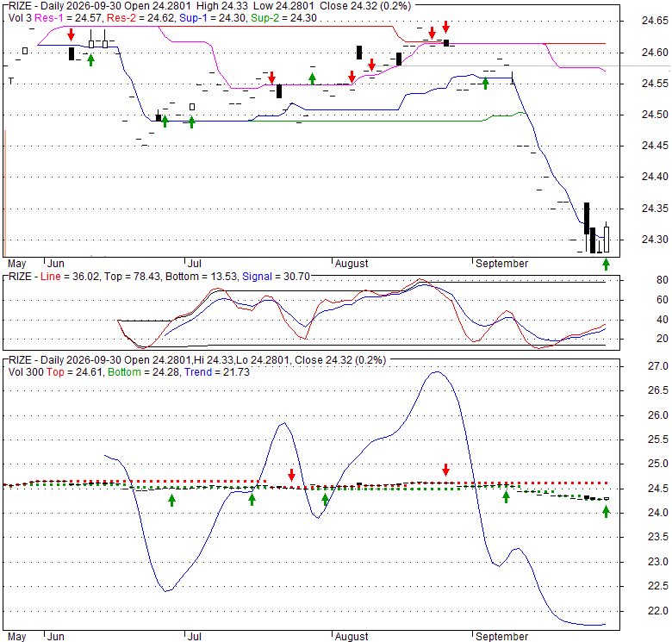Click the August label on the bottom chart axis
This screenshot has height=642, width=672.
352,637
